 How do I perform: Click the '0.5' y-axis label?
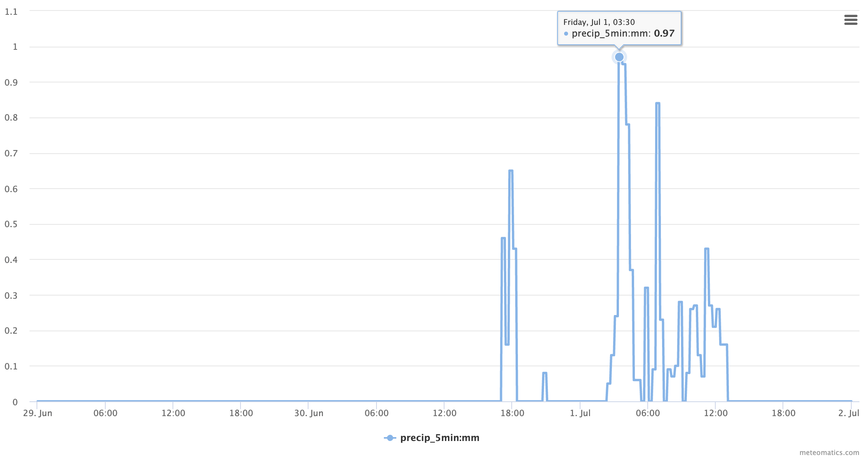11,224
